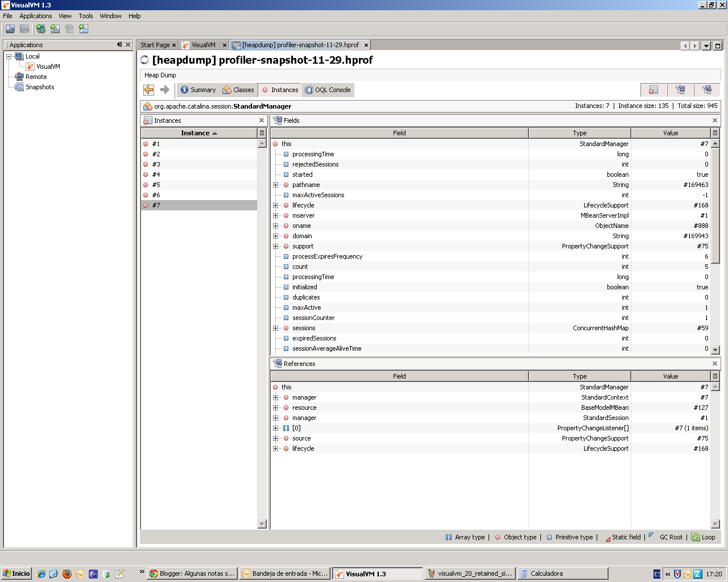This screenshot has height=582, width=728.
Task: Open the Inicio start button
Action: pos(16,573)
